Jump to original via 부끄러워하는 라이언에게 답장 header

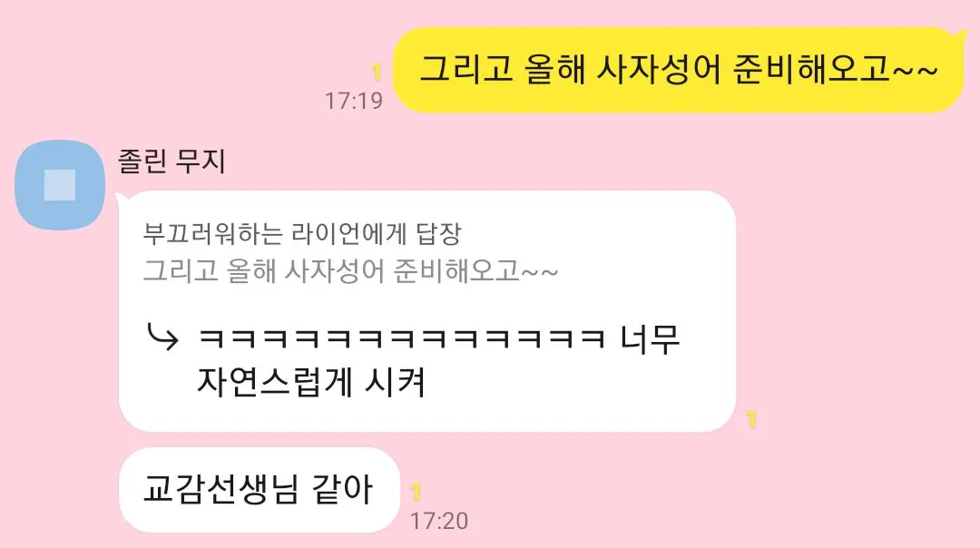point(302,234)
